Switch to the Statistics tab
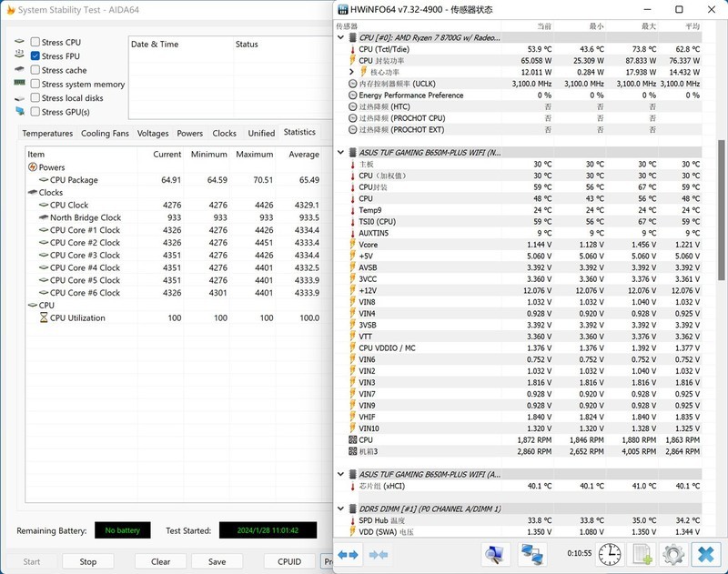The height and width of the screenshot is (574, 728). click(x=300, y=133)
